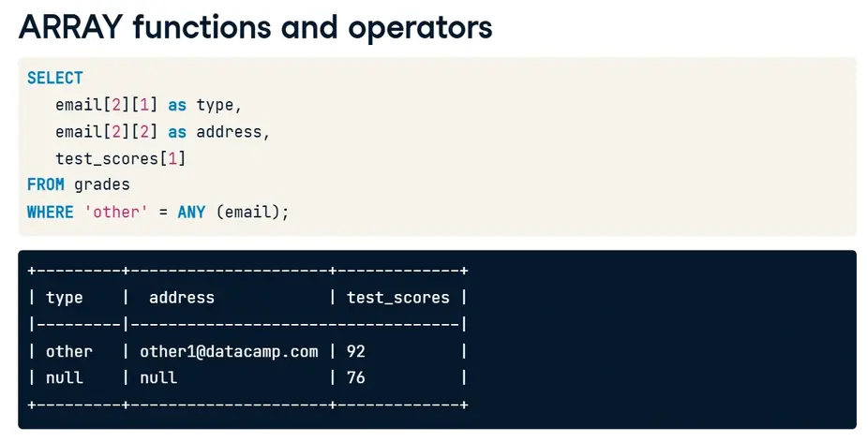Click the 'address' column header in results
Screen dimensions: 868x441
[182, 298]
